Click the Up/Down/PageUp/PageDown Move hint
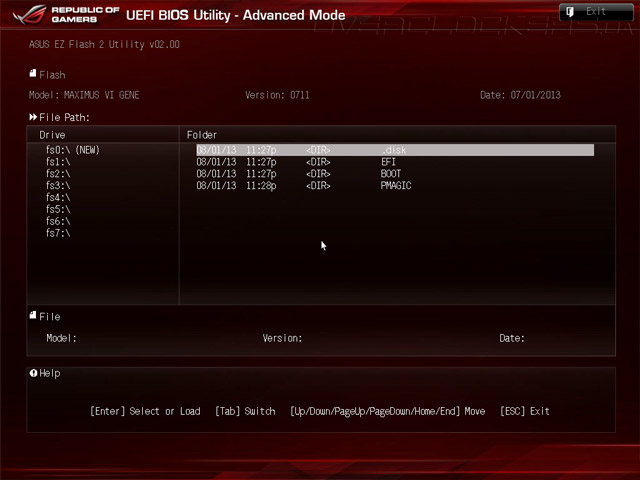Screen dimensions: 640x480 coord(388,411)
